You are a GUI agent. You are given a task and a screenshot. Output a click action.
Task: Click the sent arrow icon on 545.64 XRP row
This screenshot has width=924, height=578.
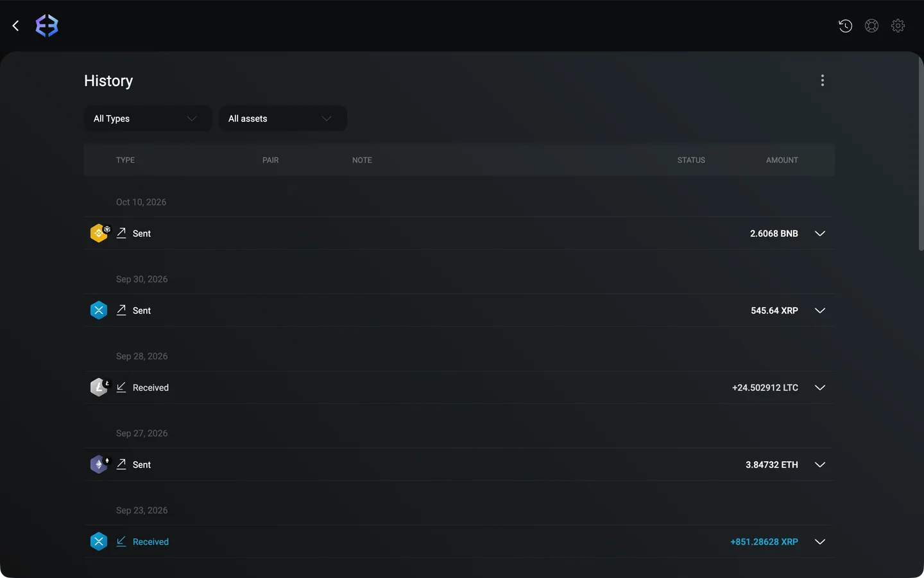[x=121, y=310]
